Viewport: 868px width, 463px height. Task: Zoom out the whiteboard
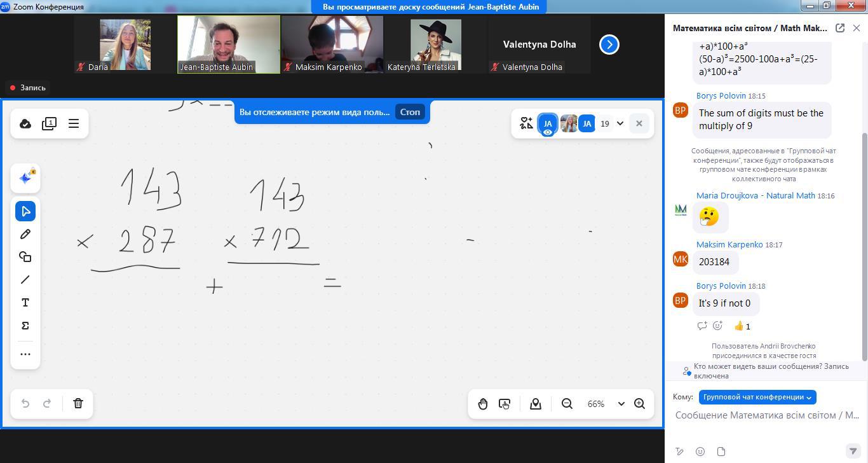(x=567, y=404)
